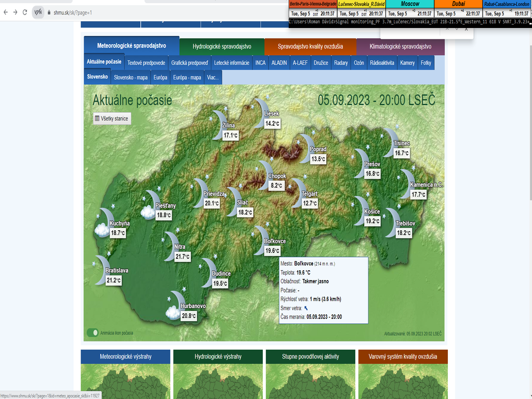
Task: Click the Všetky stanice button
Action: tap(111, 118)
